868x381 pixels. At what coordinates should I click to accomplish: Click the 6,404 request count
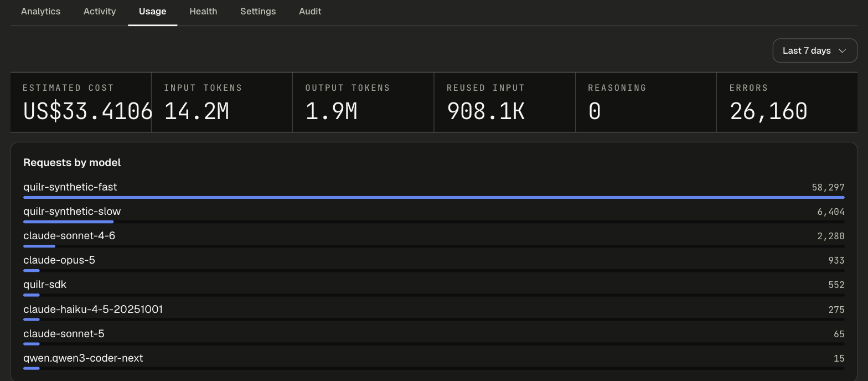tap(831, 212)
